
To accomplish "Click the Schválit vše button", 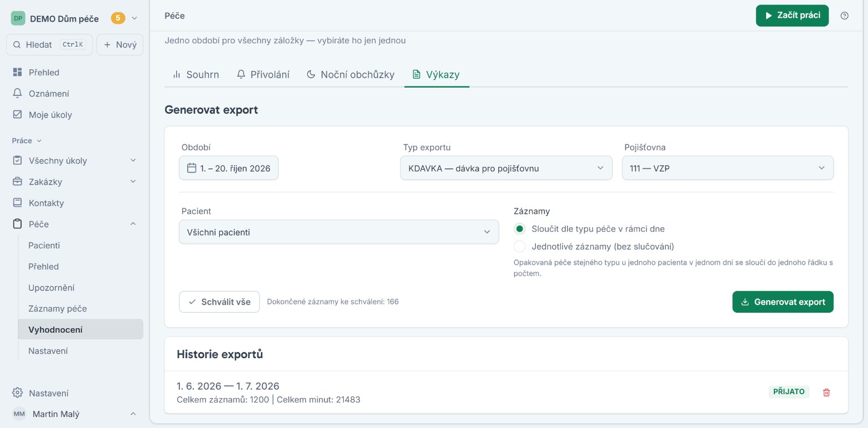I will pos(219,302).
